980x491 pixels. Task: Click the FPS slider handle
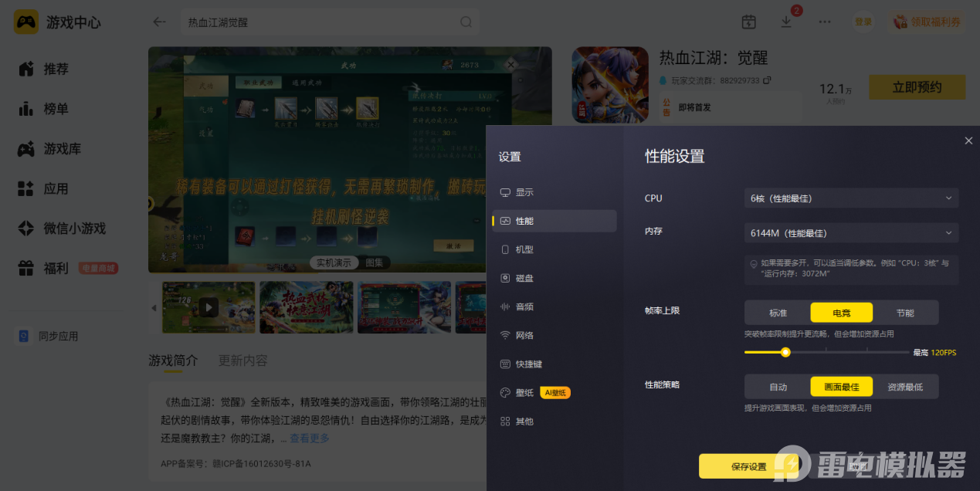click(x=785, y=352)
